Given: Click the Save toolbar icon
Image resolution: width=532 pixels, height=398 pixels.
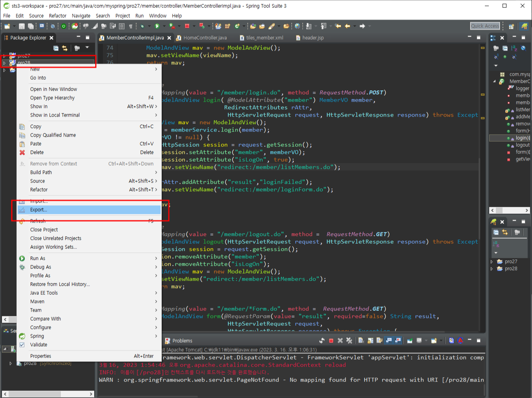Looking at the screenshot, I should (x=22, y=26).
